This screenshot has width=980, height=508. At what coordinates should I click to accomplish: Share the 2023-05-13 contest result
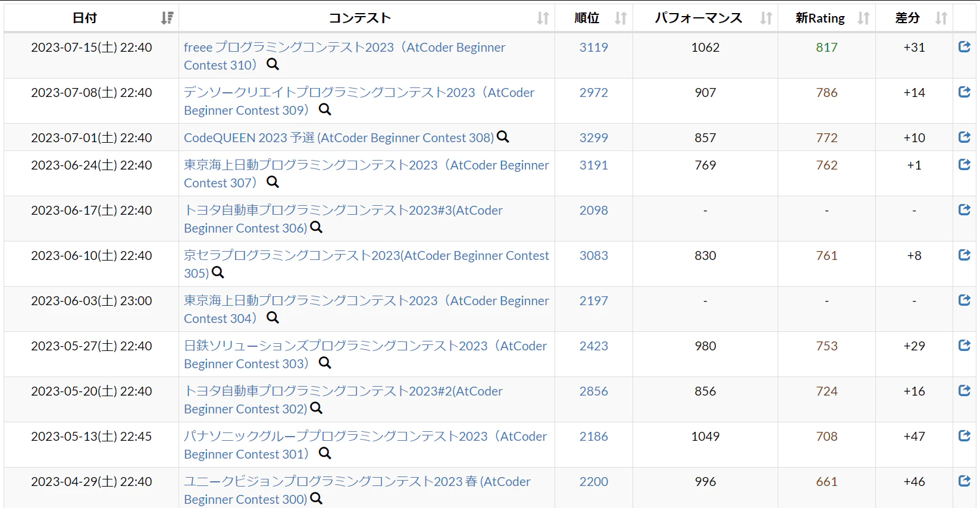965,436
